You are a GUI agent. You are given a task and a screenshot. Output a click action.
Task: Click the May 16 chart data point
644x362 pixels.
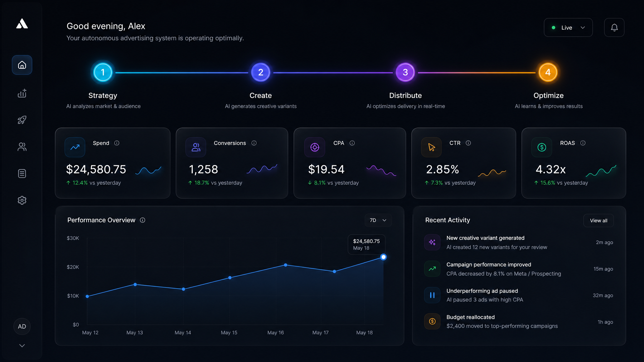pos(286,265)
